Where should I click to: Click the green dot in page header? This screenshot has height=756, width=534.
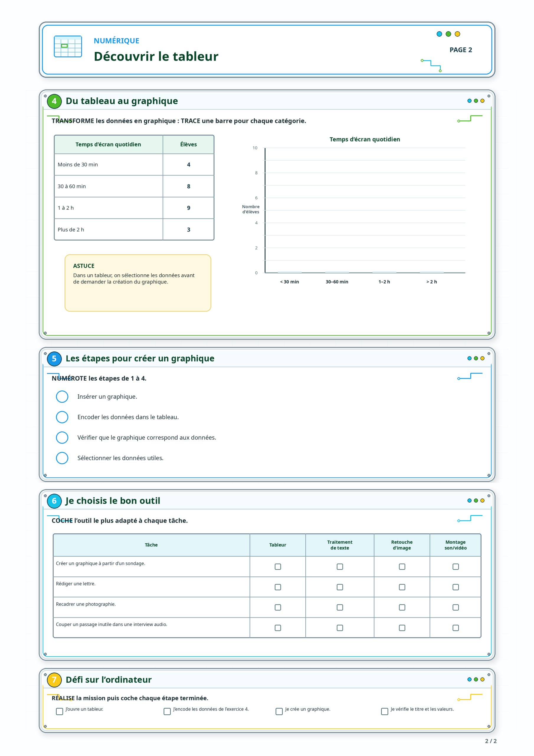click(448, 34)
